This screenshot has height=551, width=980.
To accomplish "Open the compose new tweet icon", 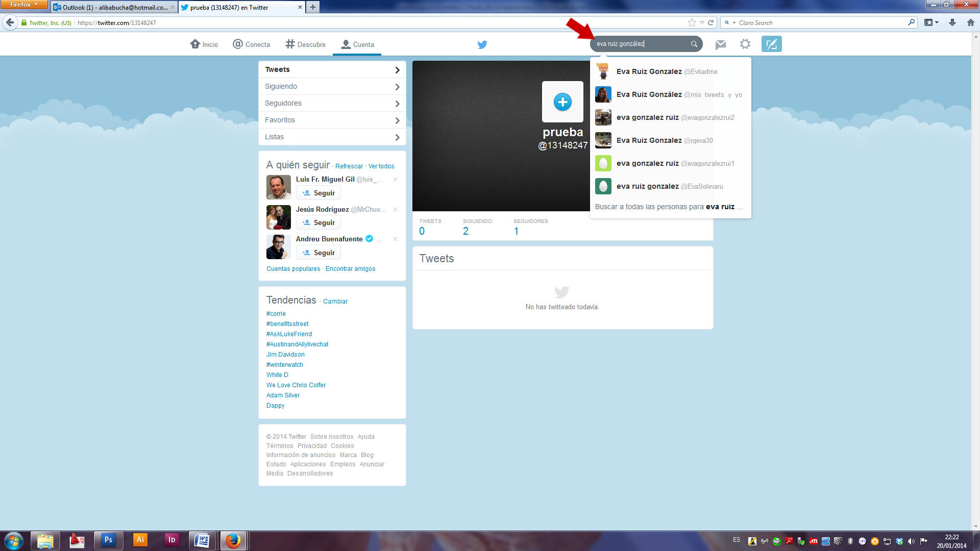I will click(x=771, y=44).
